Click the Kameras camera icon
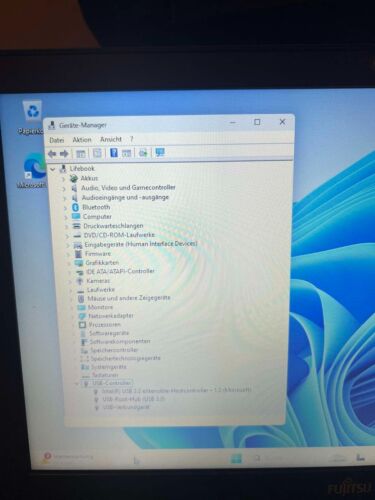 tap(80, 281)
